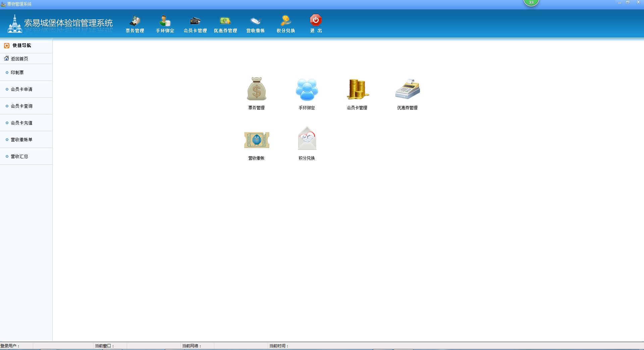The width and height of the screenshot is (644, 350).
Task: Click 会员卡充值 in quick navigation
Action: [x=21, y=123]
